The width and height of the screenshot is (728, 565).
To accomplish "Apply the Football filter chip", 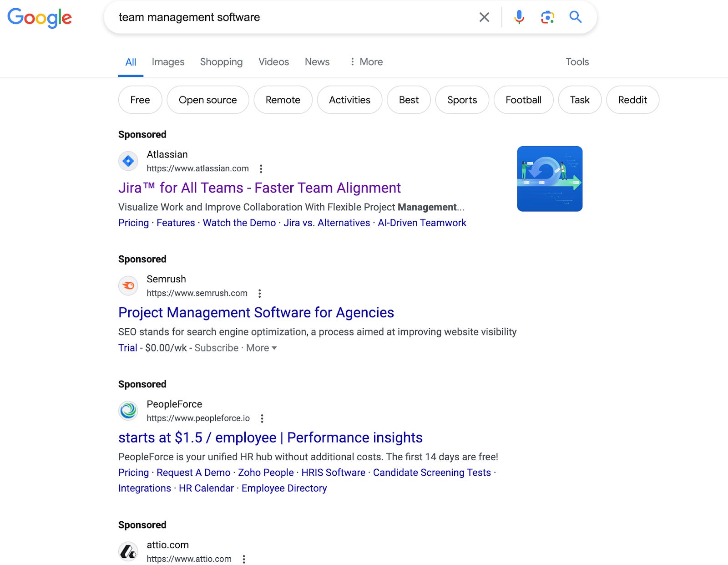I will (x=523, y=100).
